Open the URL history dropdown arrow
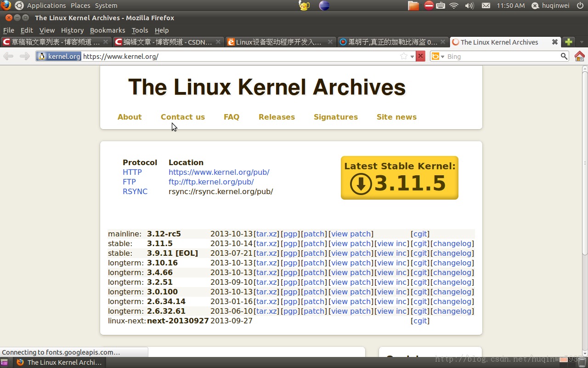The image size is (588, 368). (412, 57)
